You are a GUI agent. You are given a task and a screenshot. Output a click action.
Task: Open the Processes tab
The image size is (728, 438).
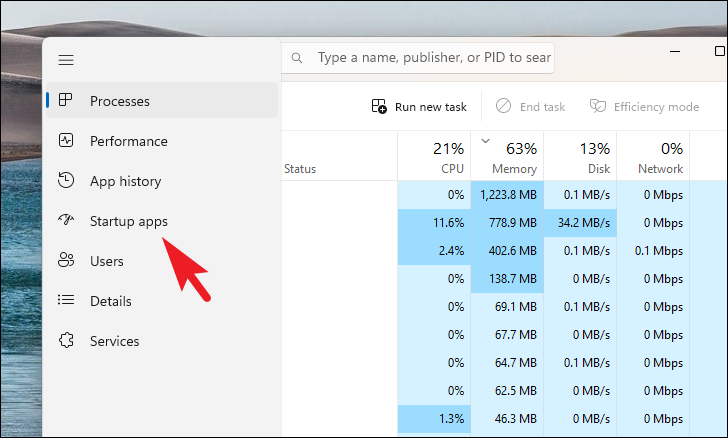pos(162,100)
